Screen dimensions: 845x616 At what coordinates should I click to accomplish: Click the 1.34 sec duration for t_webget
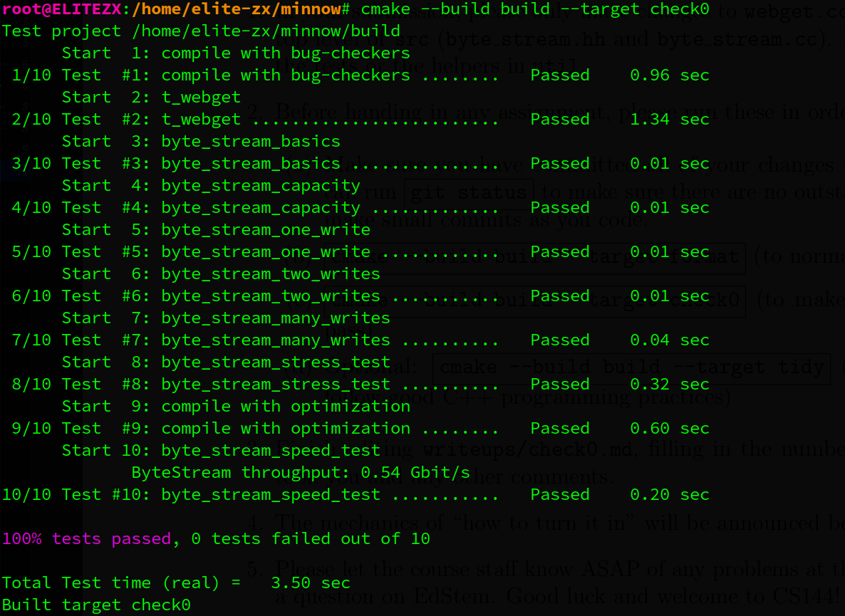669,120
